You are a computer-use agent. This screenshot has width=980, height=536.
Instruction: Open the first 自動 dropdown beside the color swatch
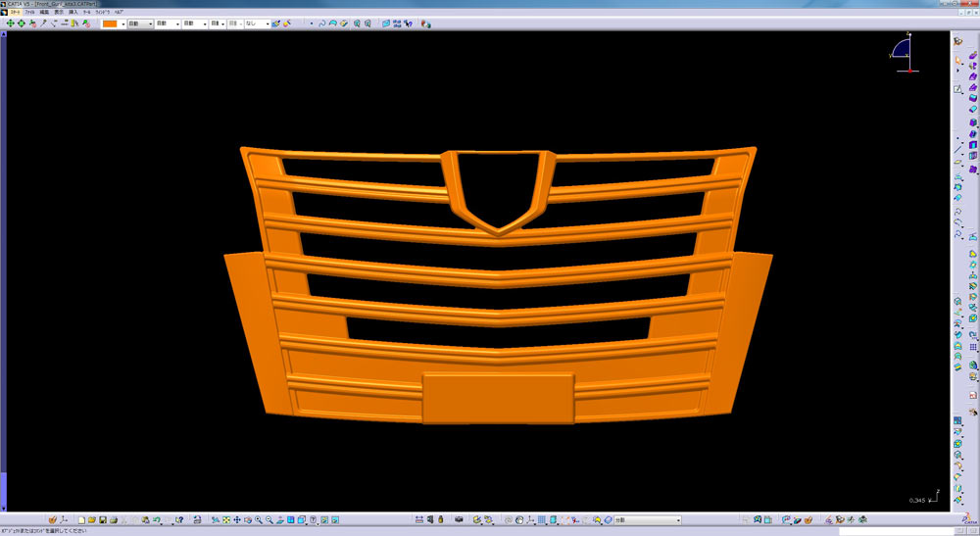click(140, 24)
